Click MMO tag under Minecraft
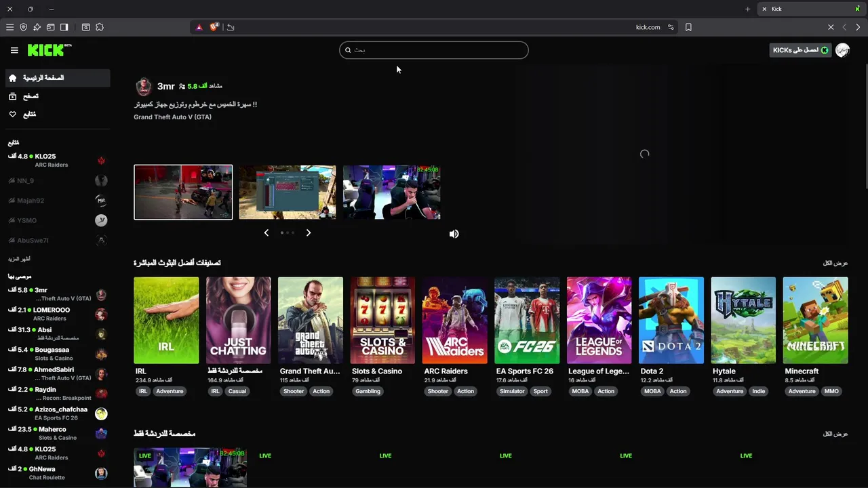 click(831, 391)
